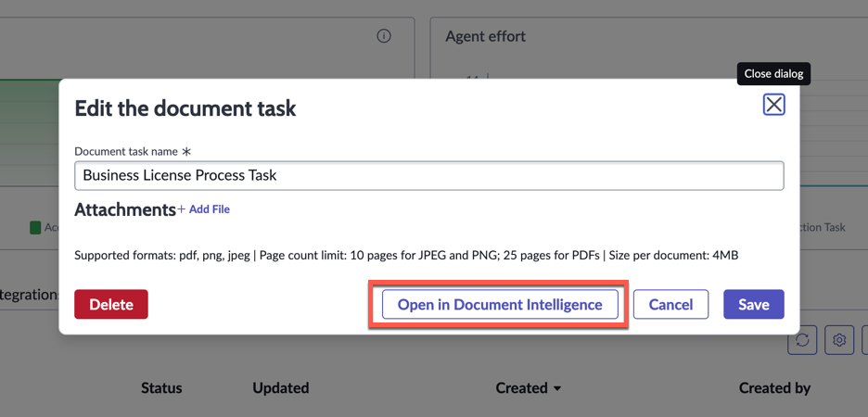Open the settings gear icon
This screenshot has height=417, width=868.
click(x=839, y=340)
